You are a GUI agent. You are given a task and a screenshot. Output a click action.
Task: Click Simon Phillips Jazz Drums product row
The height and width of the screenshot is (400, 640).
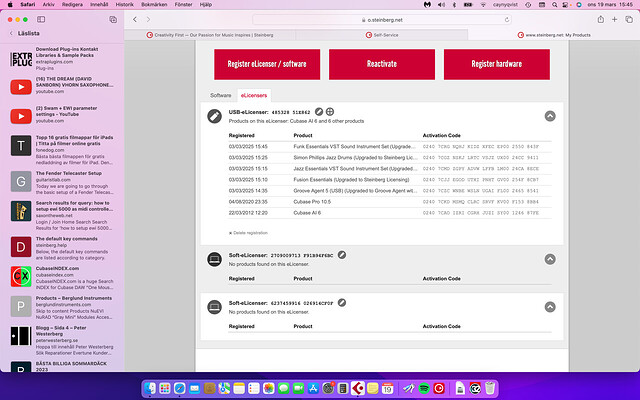coord(390,157)
